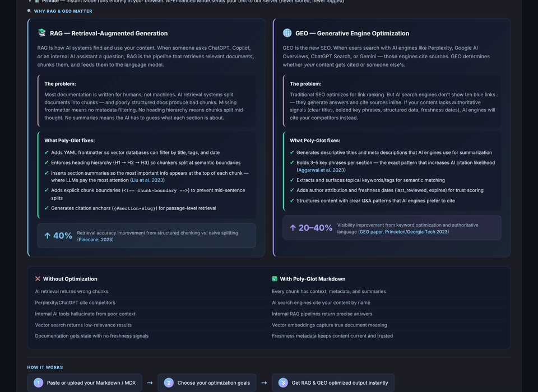Click the checkmark beside Generates descriptive titles
538x392 pixels.
292,152
